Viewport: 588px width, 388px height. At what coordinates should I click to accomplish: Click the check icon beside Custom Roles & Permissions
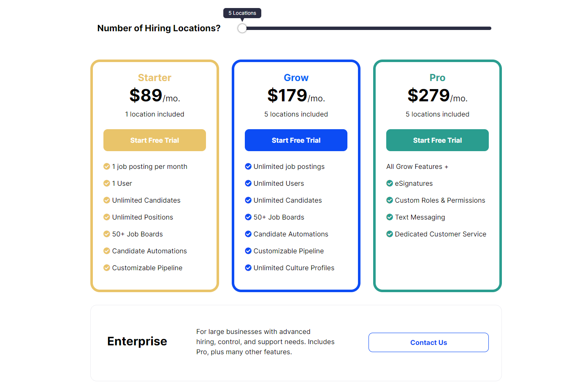tap(390, 200)
